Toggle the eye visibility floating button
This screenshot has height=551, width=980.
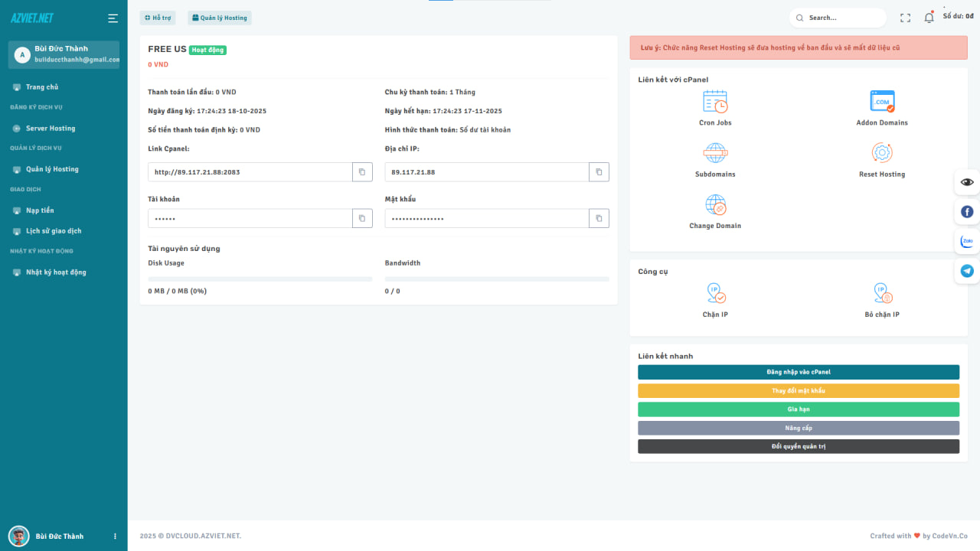coord(967,182)
